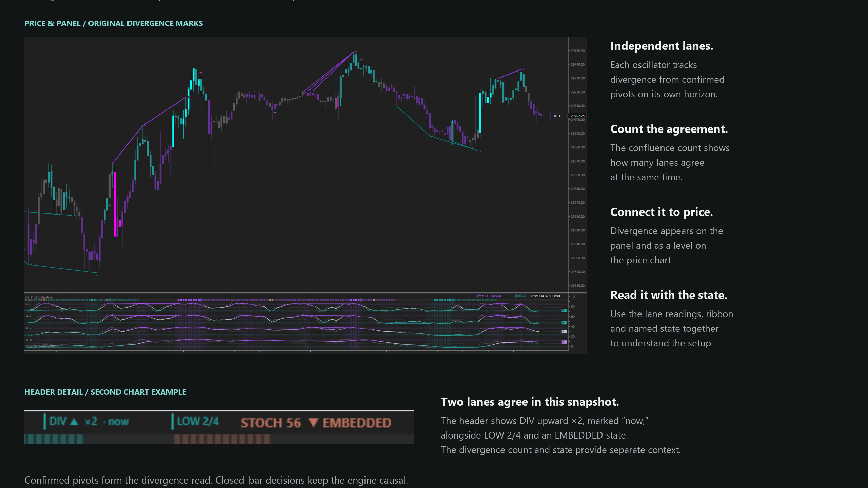Click the 'HEADER DETAIL / SECOND CHART EXAMPLE' section label

105,392
